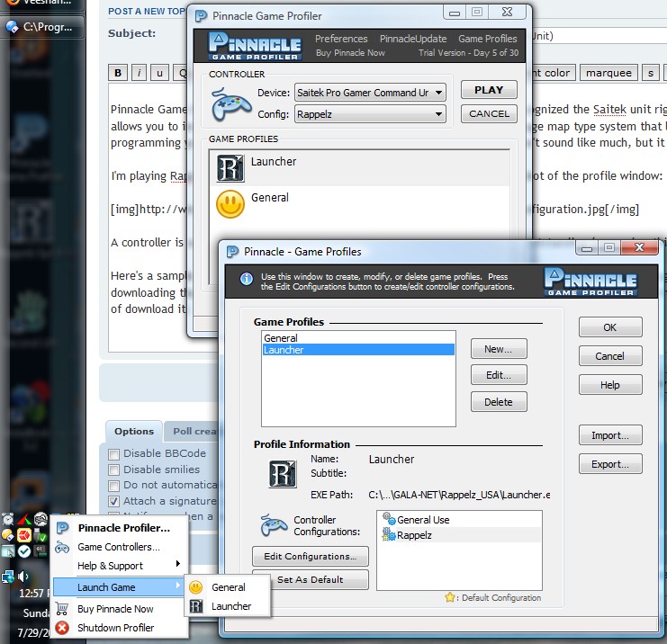Switch to the Poll creation tab
Image resolution: width=667 pixels, height=644 pixels.
192,431
